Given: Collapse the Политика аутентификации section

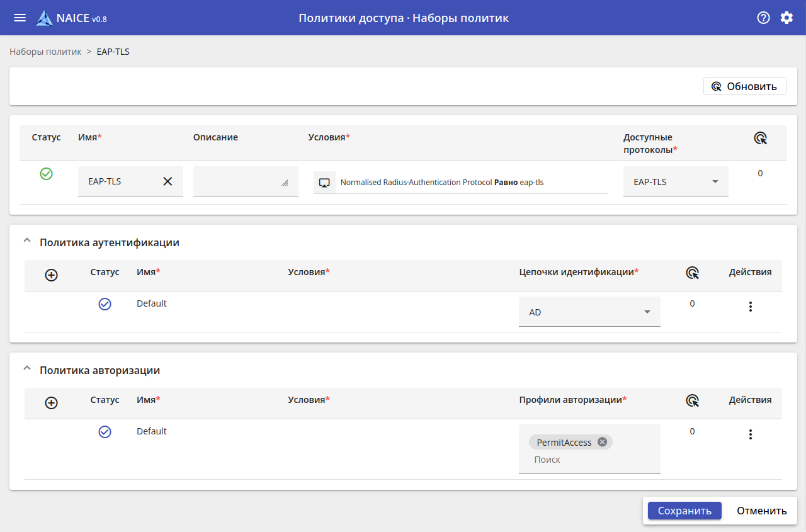Looking at the screenshot, I should point(26,241).
